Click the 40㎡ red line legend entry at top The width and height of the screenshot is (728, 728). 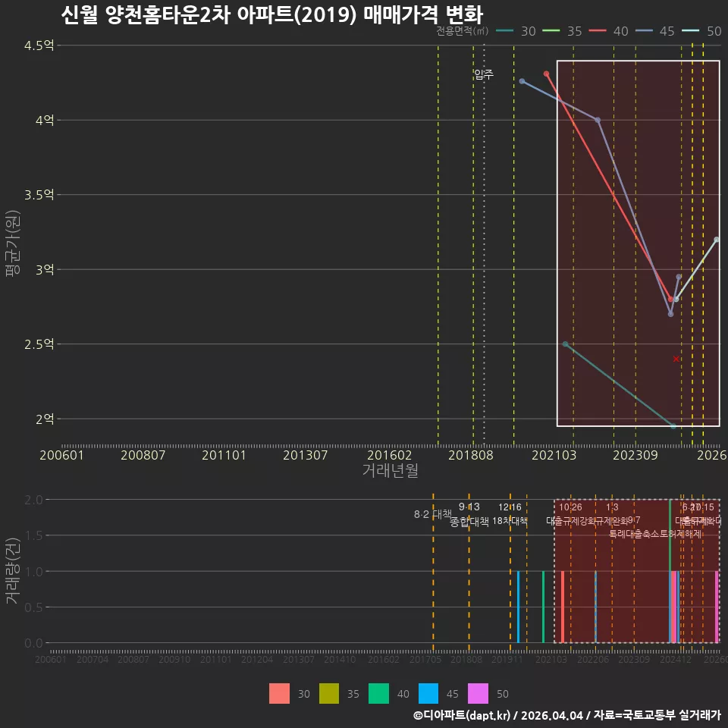(x=608, y=31)
